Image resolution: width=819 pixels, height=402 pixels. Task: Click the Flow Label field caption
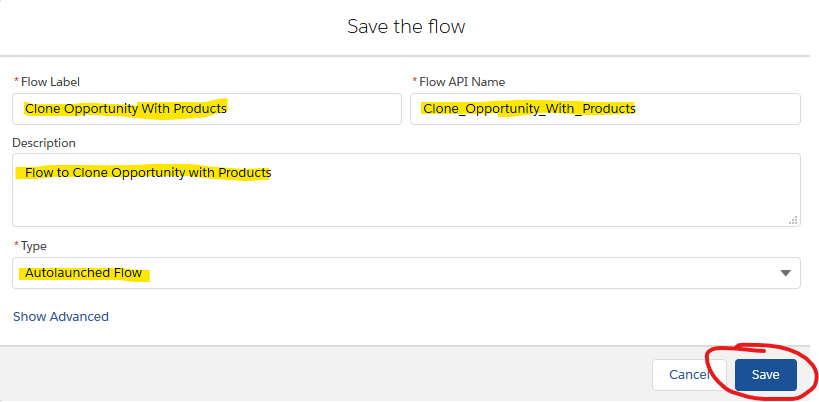pos(50,81)
